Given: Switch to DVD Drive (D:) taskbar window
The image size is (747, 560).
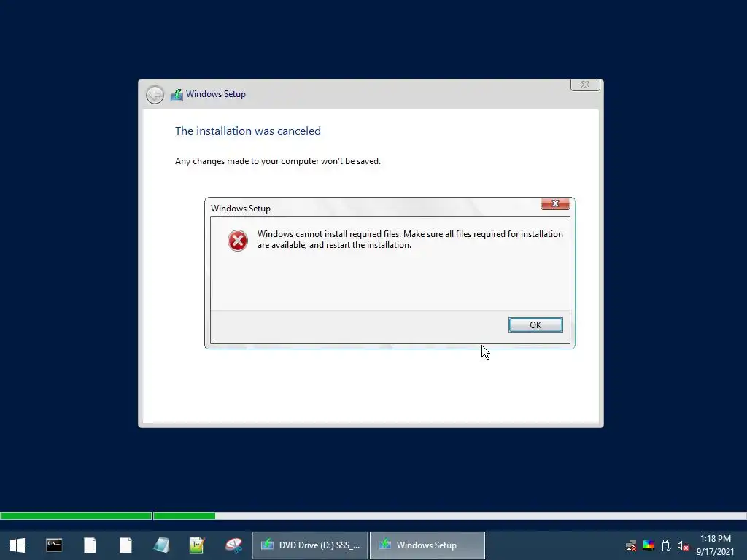Looking at the screenshot, I should point(310,545).
